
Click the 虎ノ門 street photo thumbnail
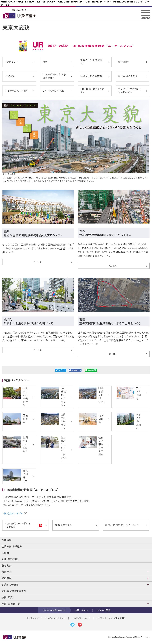[x=38, y=295]
